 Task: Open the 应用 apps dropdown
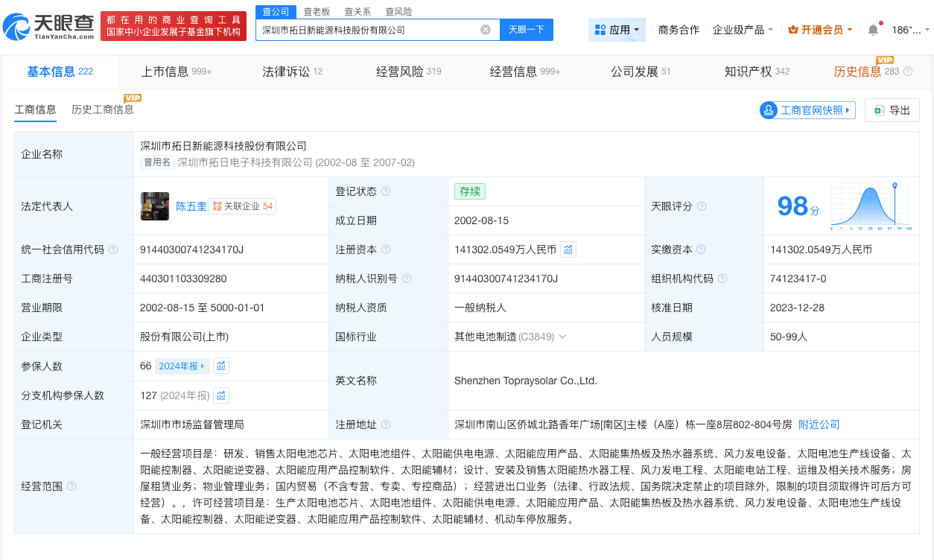click(617, 30)
